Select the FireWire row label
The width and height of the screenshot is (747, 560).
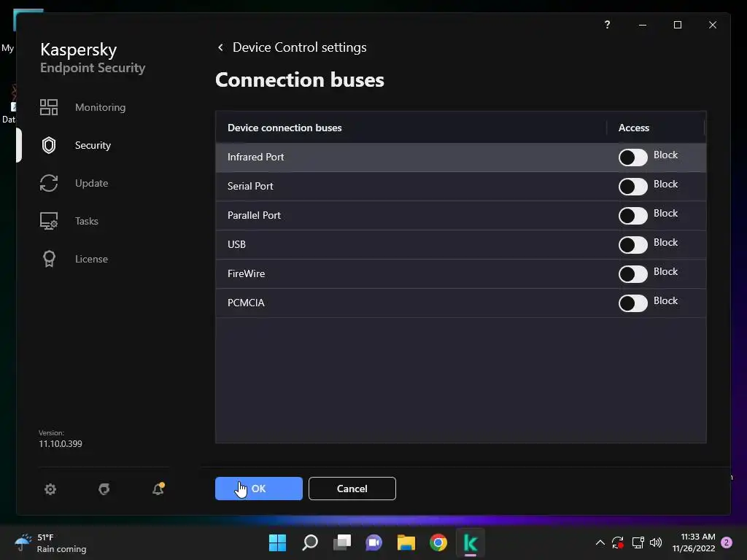(246, 274)
